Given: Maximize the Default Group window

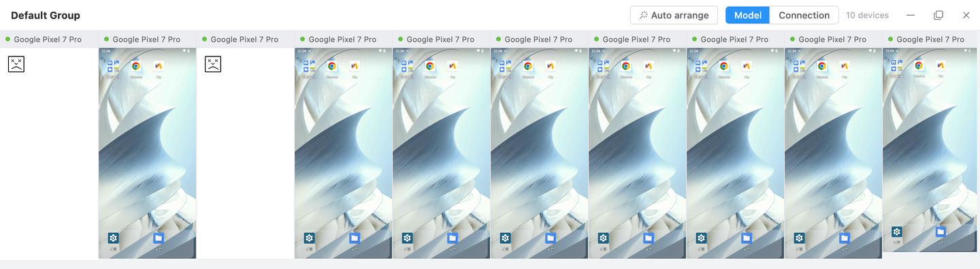Looking at the screenshot, I should [938, 15].
